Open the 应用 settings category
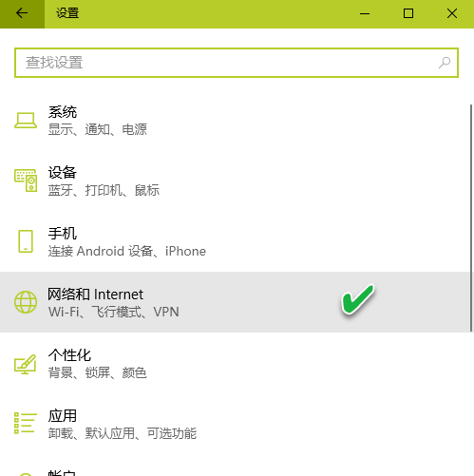 coord(235,424)
